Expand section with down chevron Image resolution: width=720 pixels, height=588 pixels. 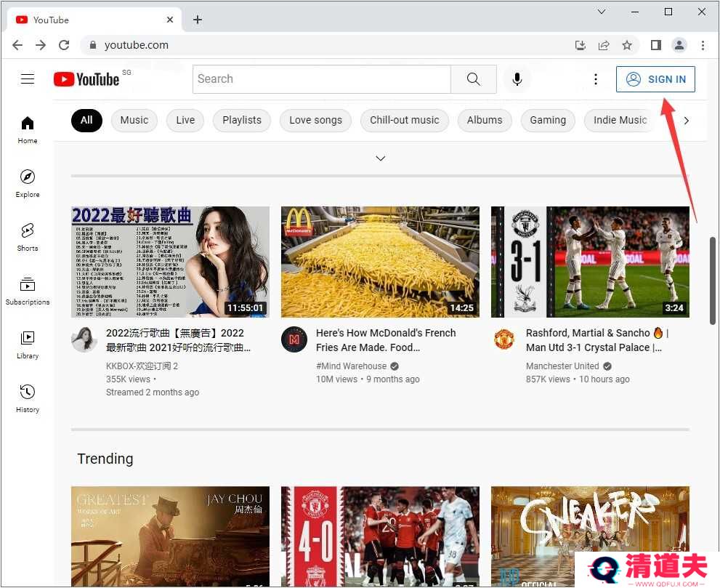point(380,158)
